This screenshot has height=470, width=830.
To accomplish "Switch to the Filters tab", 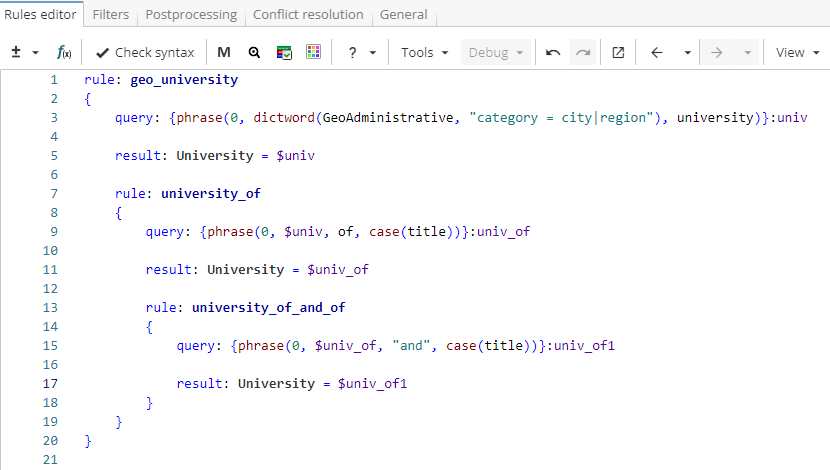I will [111, 14].
